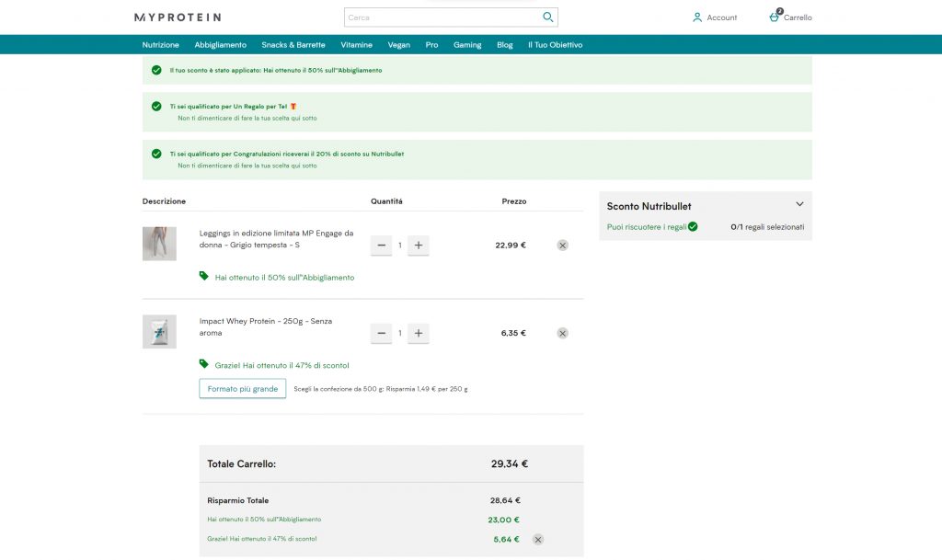
Task: Increase Impact Whey Protein quantity
Action: [x=419, y=333]
